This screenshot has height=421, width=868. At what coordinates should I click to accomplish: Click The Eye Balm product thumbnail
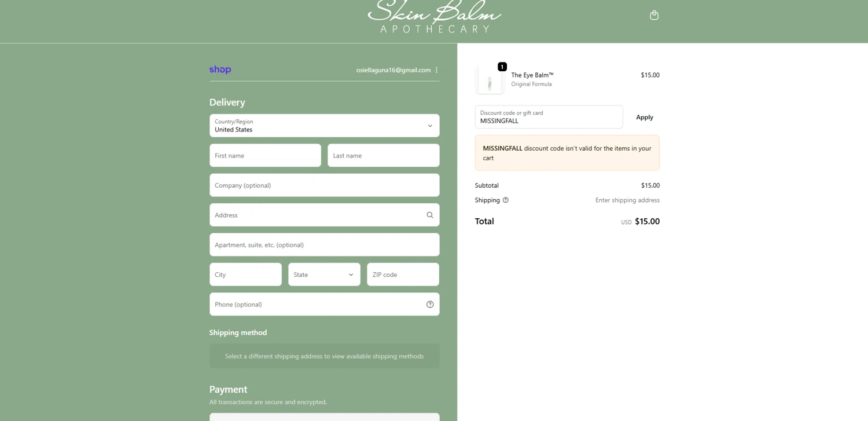tap(490, 79)
